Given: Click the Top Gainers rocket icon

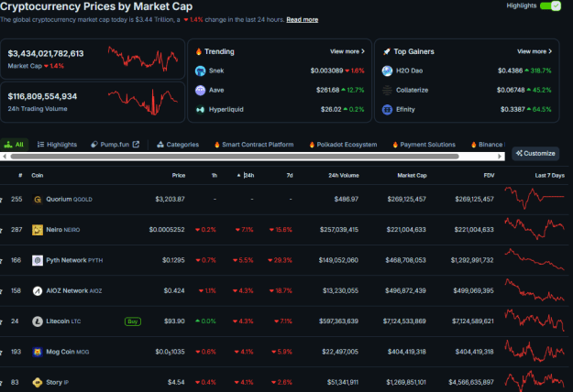Looking at the screenshot, I should [x=386, y=51].
